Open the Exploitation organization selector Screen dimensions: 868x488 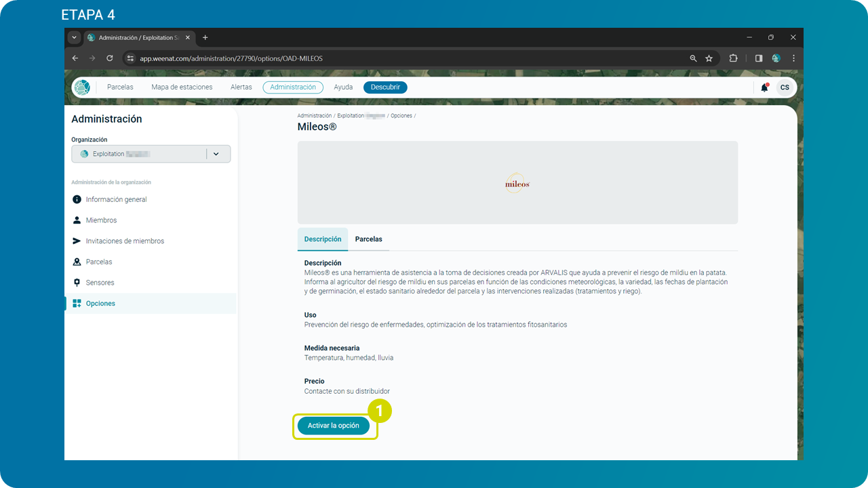pos(151,154)
